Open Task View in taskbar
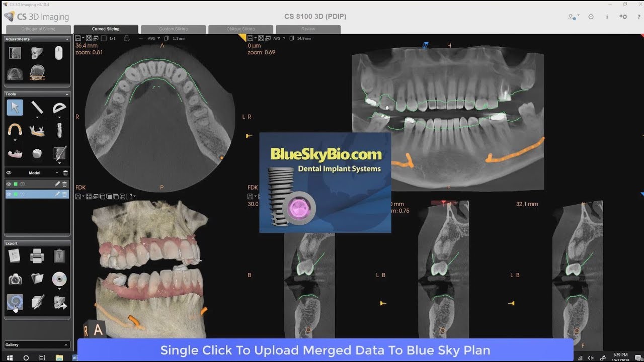Screen dimensions: 644x362 [x=42, y=357]
